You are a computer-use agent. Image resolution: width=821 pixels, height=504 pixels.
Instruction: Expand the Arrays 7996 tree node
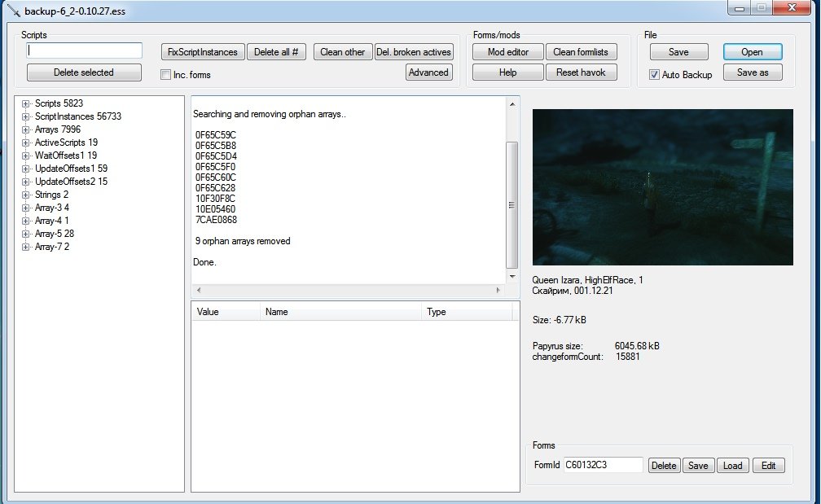(x=26, y=129)
